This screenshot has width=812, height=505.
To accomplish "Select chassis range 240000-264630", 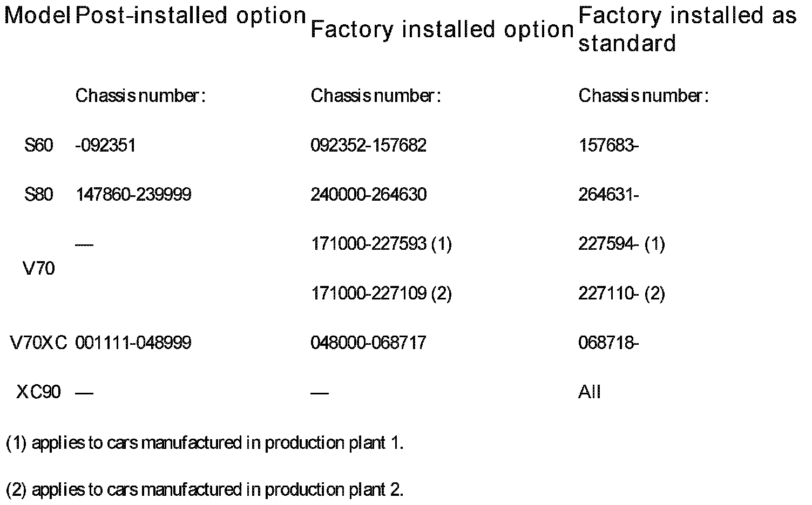I will pos(369,195).
